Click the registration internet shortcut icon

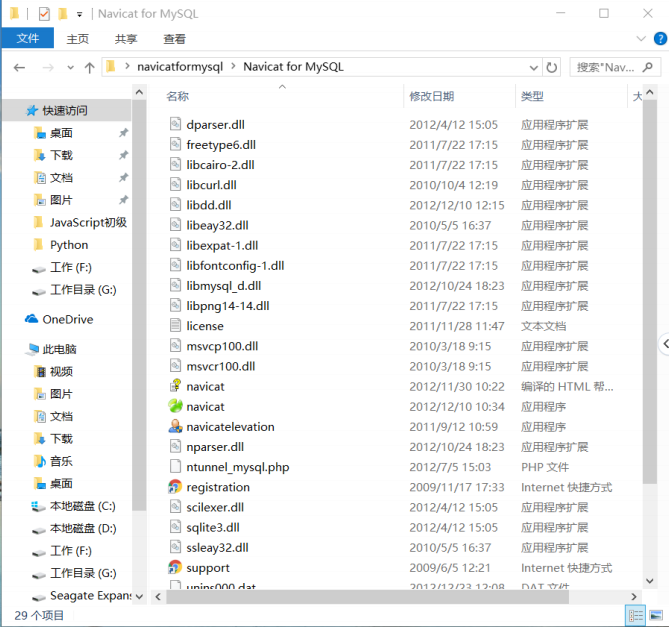coord(175,487)
